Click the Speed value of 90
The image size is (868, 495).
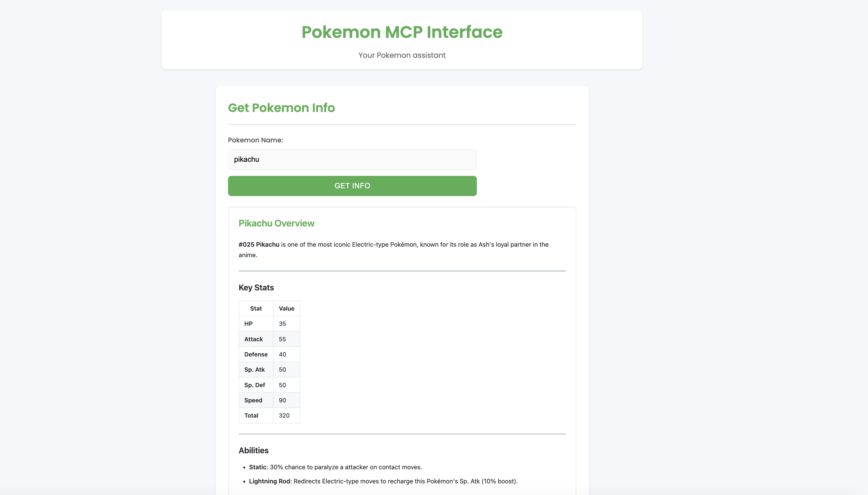click(x=283, y=400)
